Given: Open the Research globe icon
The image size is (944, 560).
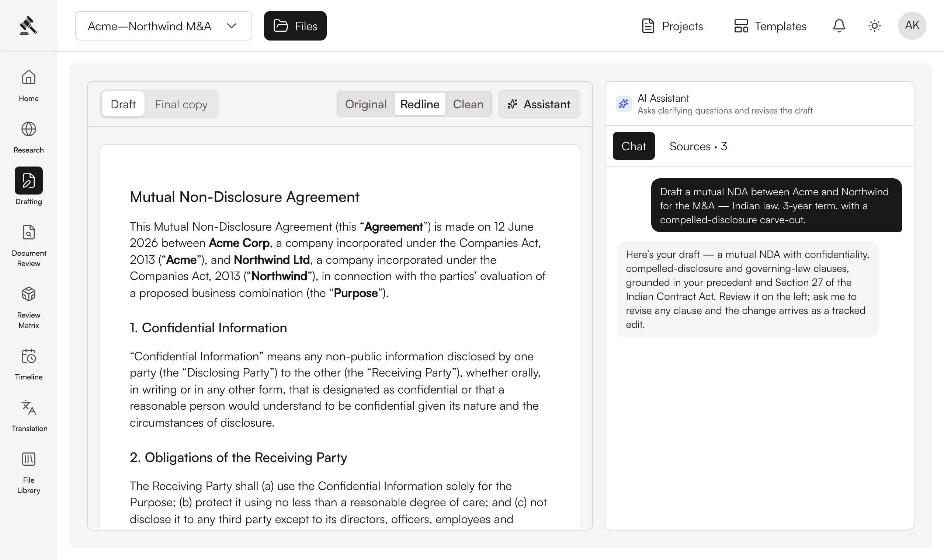Looking at the screenshot, I should click(29, 129).
